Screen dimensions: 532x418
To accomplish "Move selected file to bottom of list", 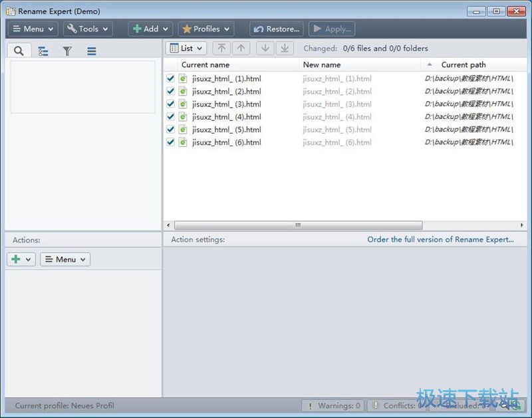I will (x=285, y=49).
